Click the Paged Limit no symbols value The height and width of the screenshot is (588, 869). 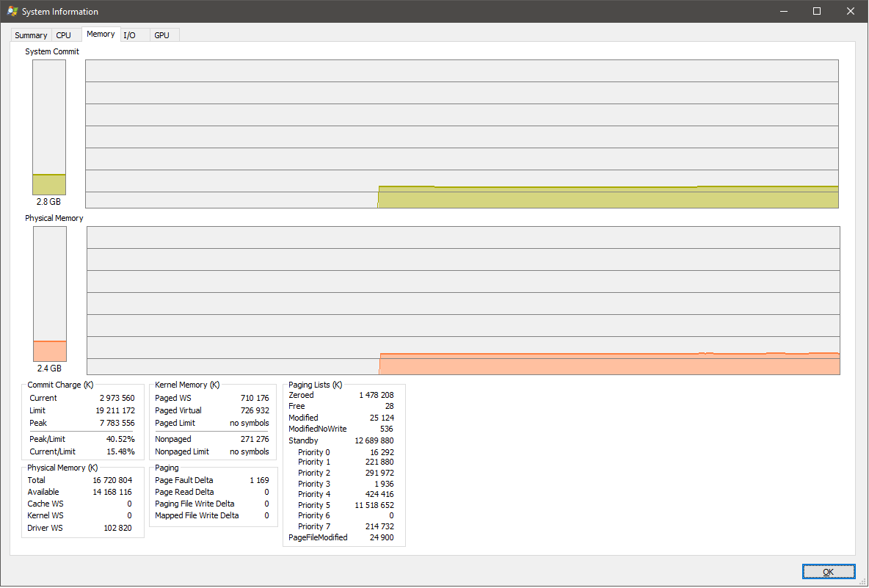pos(250,423)
